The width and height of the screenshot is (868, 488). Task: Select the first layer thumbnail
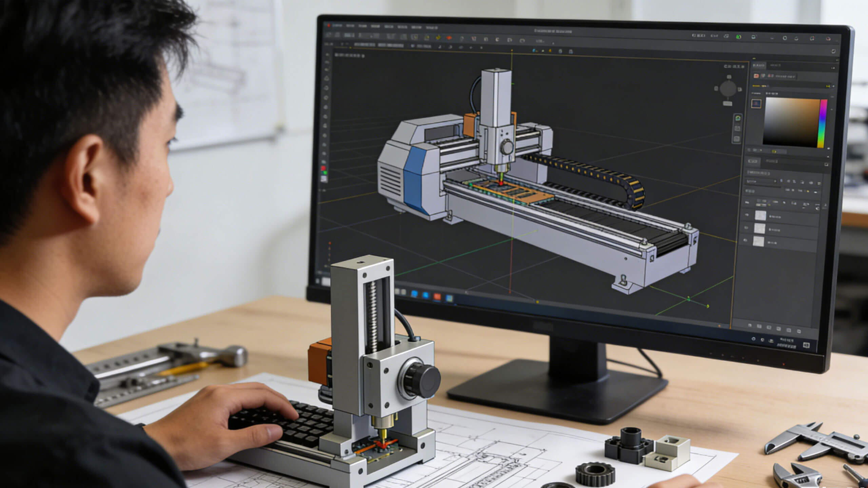pyautogui.click(x=760, y=216)
